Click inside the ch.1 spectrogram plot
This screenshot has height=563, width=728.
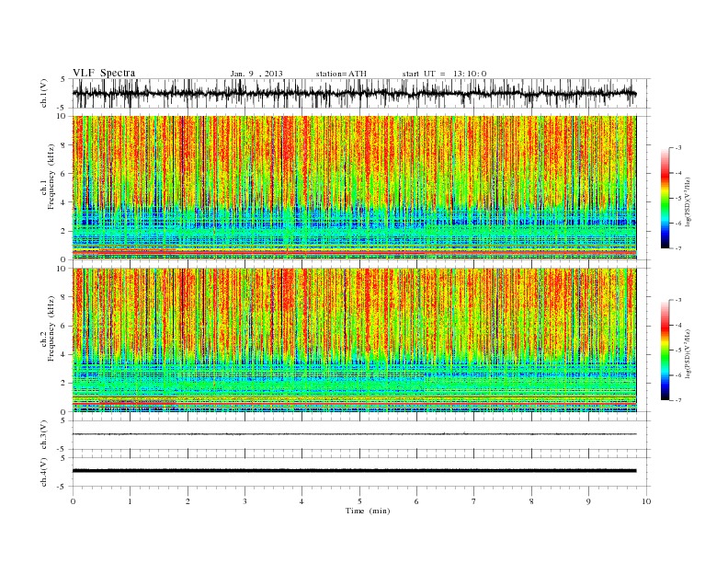(x=354, y=188)
